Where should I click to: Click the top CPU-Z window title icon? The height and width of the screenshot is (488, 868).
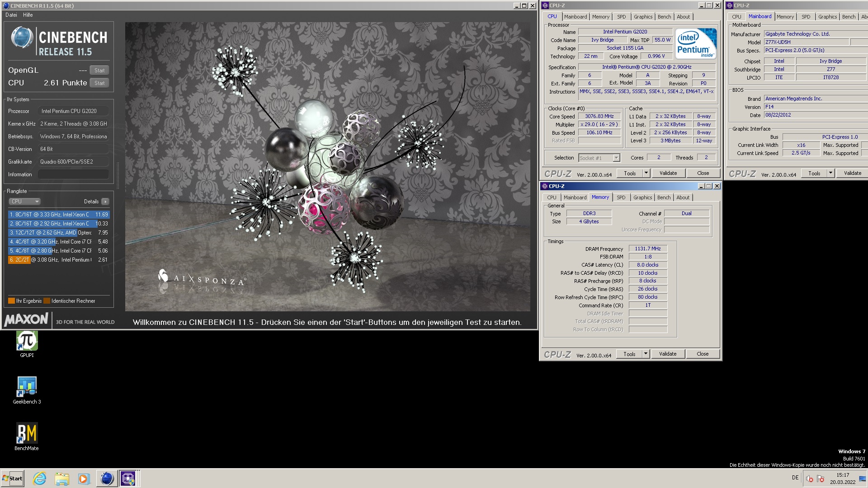coord(546,5)
